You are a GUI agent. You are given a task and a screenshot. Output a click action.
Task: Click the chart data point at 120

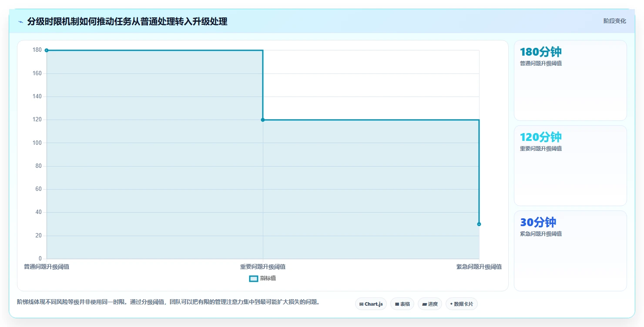[x=263, y=120]
